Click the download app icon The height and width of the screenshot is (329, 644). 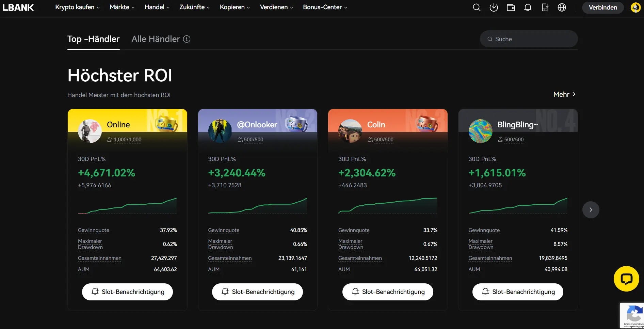click(494, 7)
